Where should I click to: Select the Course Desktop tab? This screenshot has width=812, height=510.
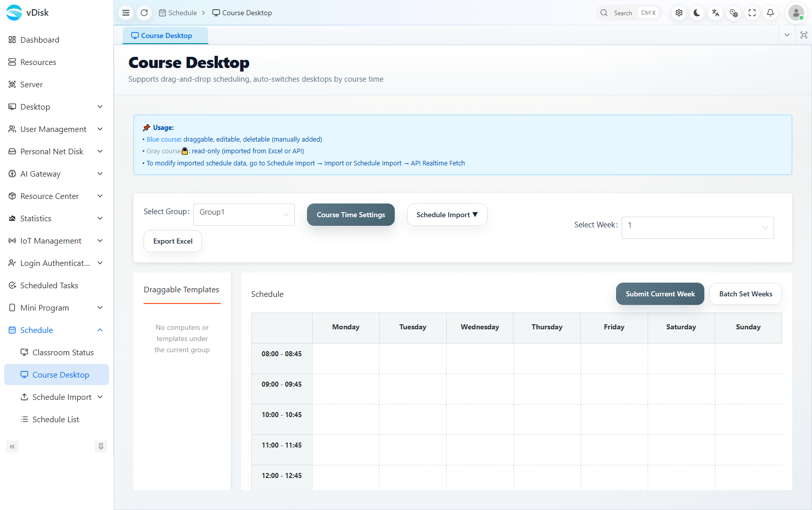pyautogui.click(x=165, y=36)
